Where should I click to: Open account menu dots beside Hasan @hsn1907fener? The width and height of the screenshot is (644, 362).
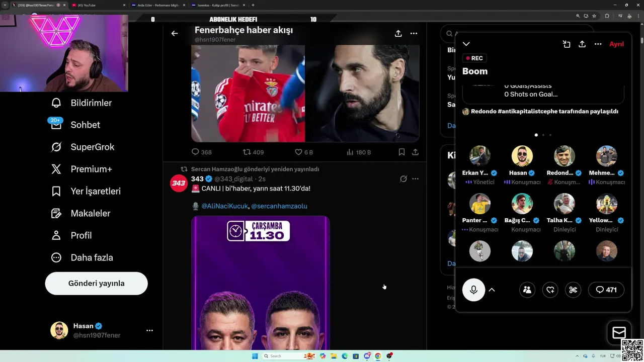click(x=149, y=330)
